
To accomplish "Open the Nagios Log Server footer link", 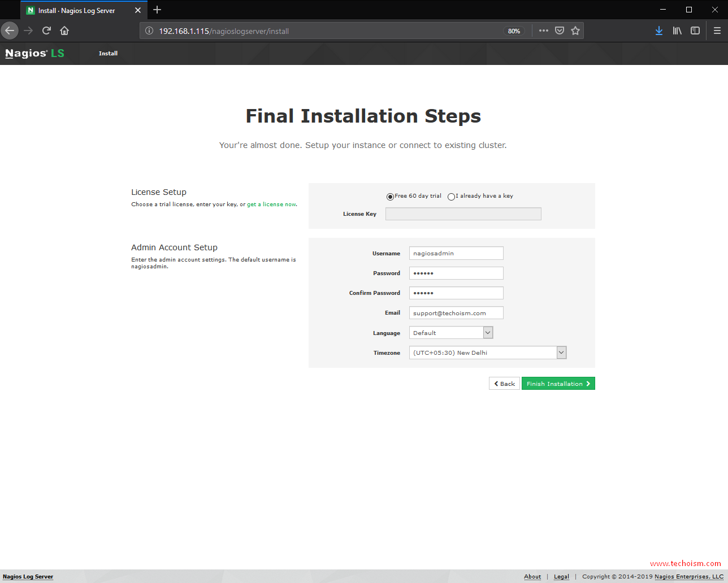I will pyautogui.click(x=28, y=577).
